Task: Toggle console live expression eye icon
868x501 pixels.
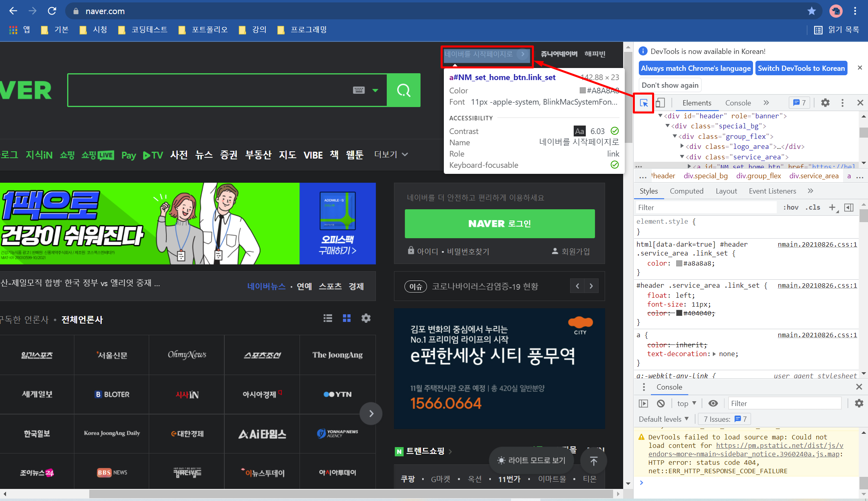Action: 713,403
